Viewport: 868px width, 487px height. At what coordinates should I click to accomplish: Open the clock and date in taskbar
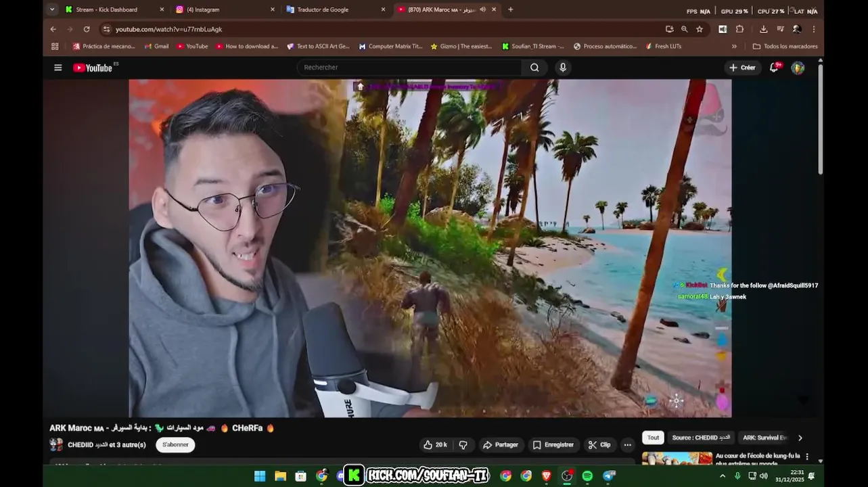tap(790, 476)
